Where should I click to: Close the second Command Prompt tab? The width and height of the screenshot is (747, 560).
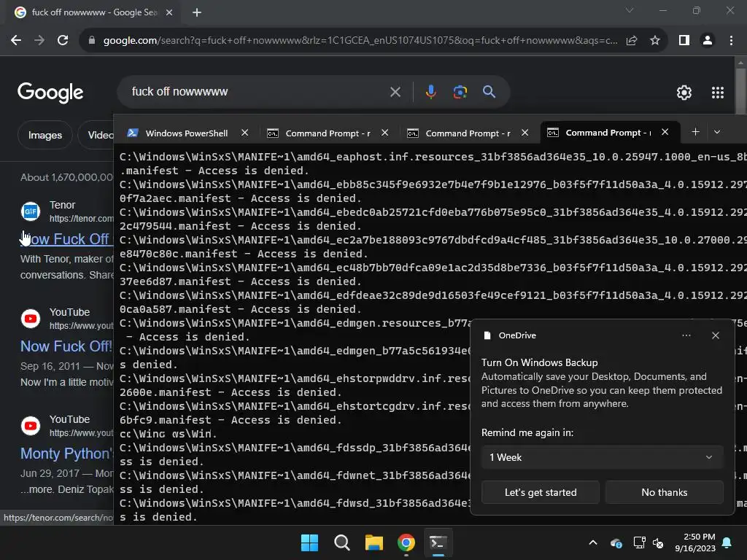(525, 133)
